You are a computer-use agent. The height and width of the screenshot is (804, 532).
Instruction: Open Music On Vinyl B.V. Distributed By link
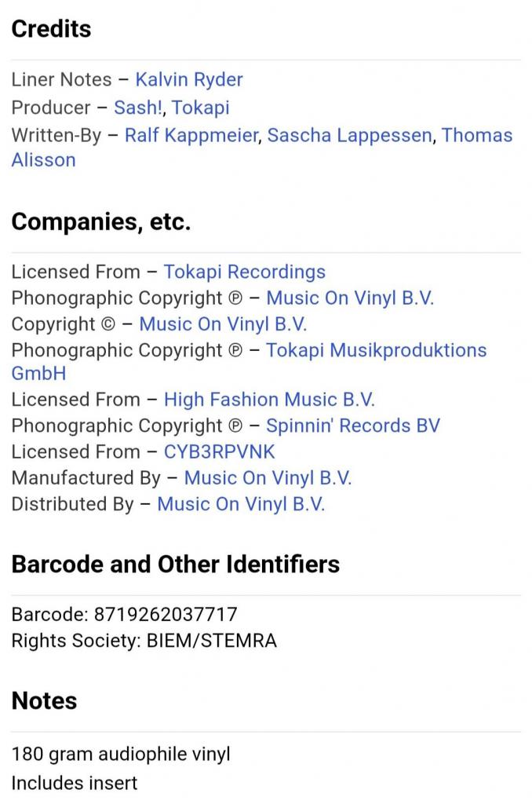point(241,504)
